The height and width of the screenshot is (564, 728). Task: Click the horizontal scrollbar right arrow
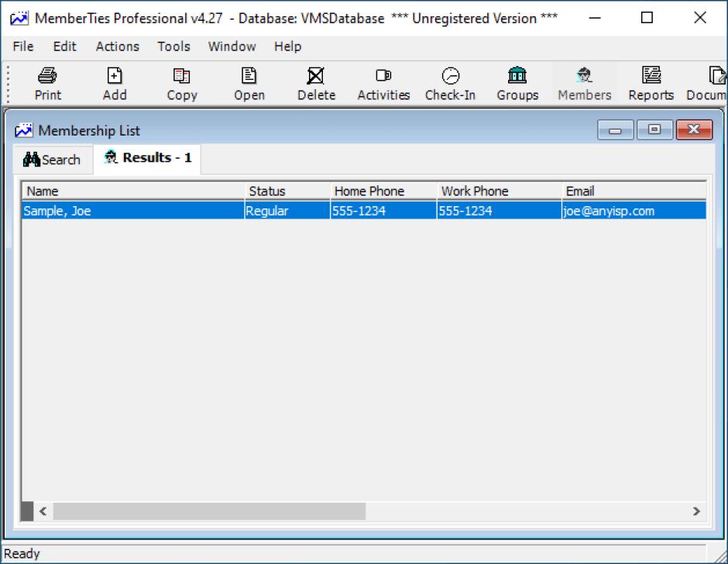coord(695,511)
